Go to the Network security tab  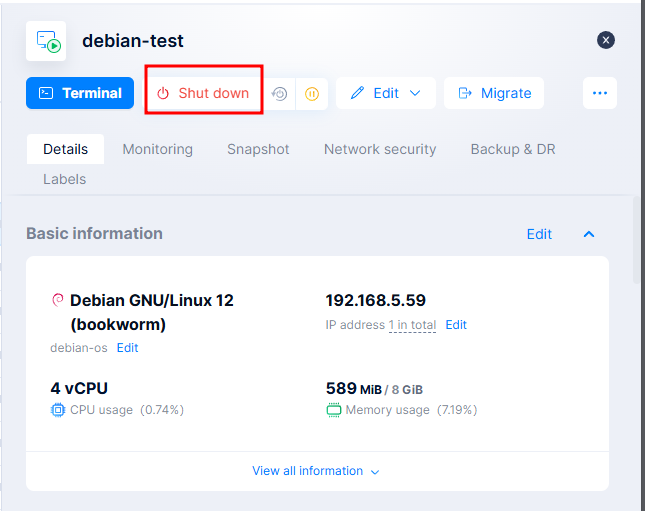(380, 149)
